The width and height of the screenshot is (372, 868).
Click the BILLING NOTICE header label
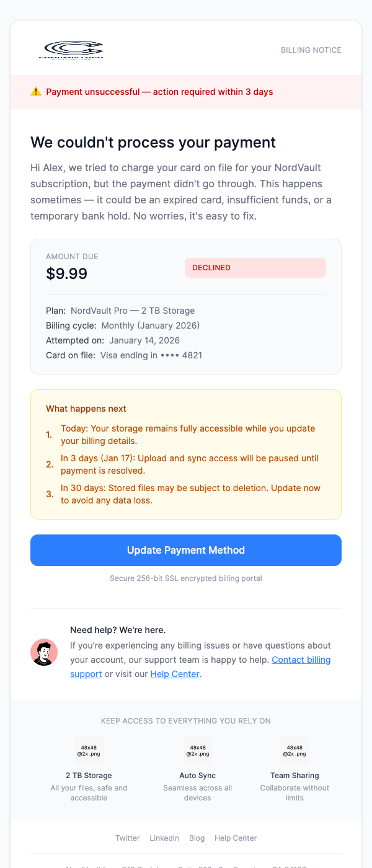(311, 50)
